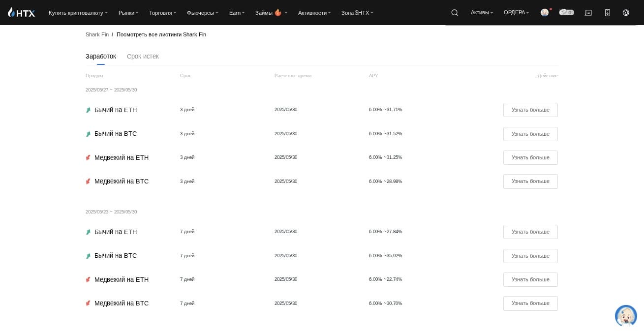Screen dimensions: 644x332
Task: Click the app download icon
Action: click(x=607, y=13)
